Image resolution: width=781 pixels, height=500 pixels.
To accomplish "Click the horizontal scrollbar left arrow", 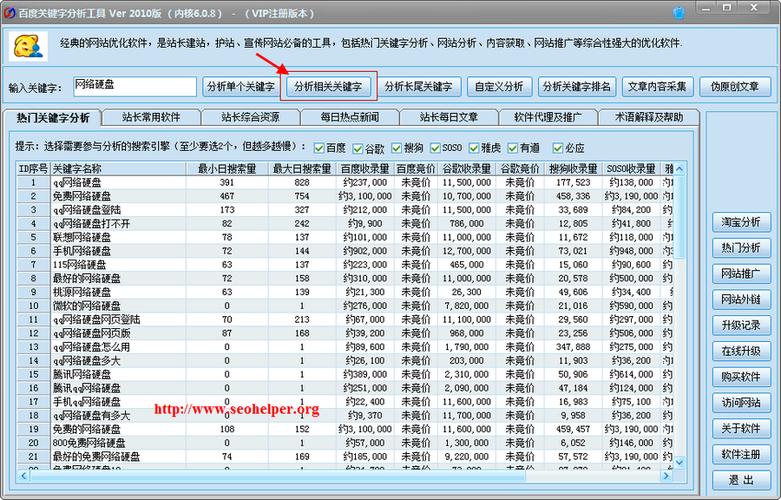I will [23, 476].
